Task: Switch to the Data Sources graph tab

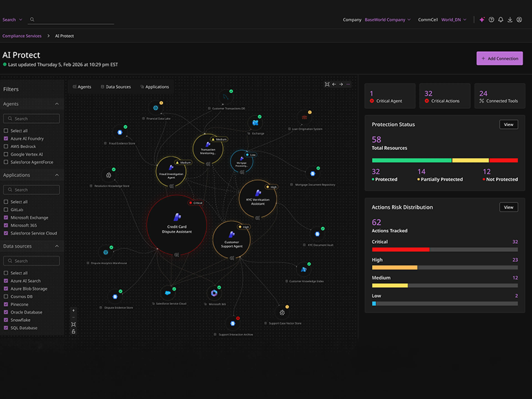Action: [116, 87]
